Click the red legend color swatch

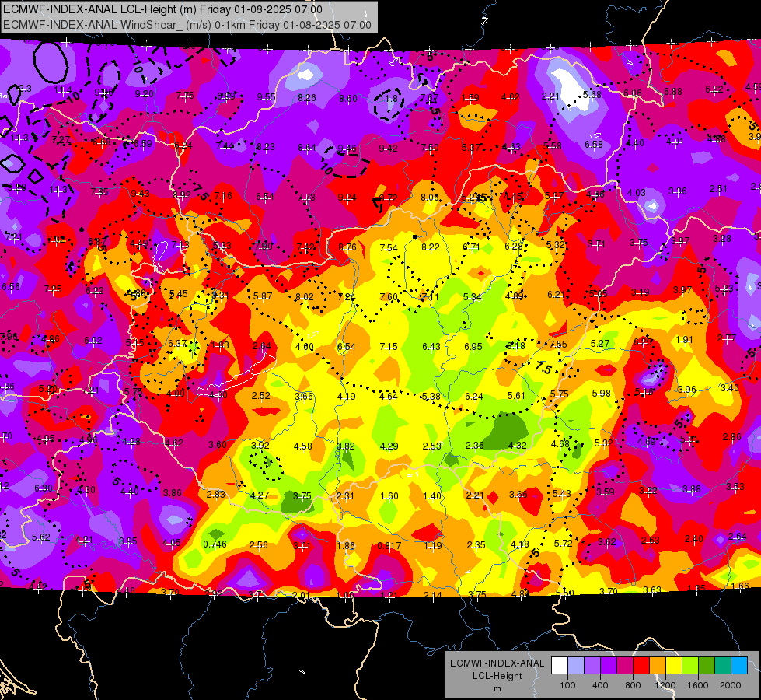[641, 666]
